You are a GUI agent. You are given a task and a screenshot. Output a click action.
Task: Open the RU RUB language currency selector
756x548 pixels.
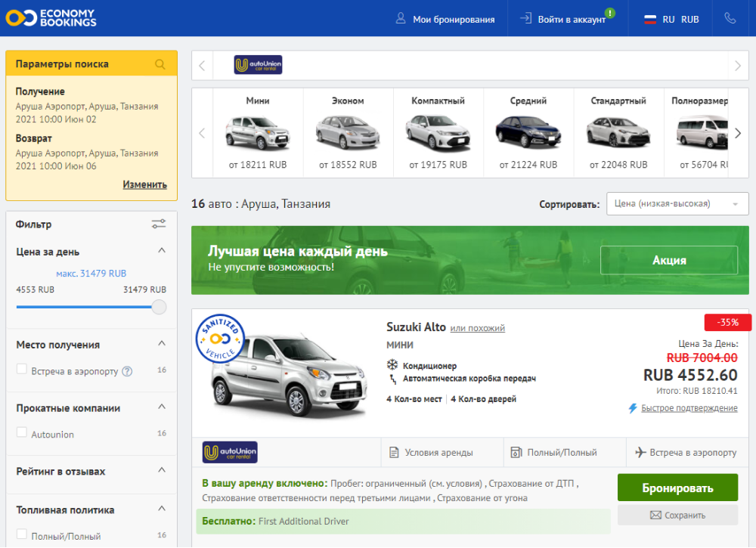(x=671, y=20)
